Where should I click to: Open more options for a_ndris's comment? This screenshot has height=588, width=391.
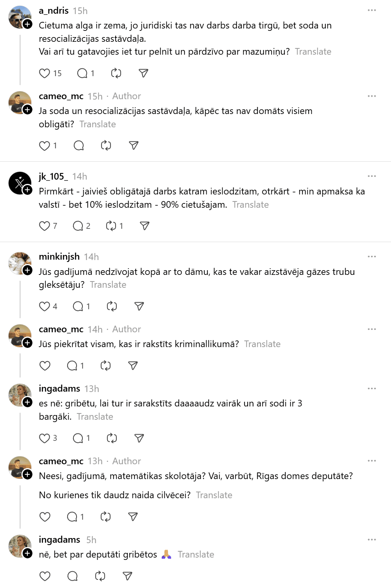pyautogui.click(x=372, y=10)
